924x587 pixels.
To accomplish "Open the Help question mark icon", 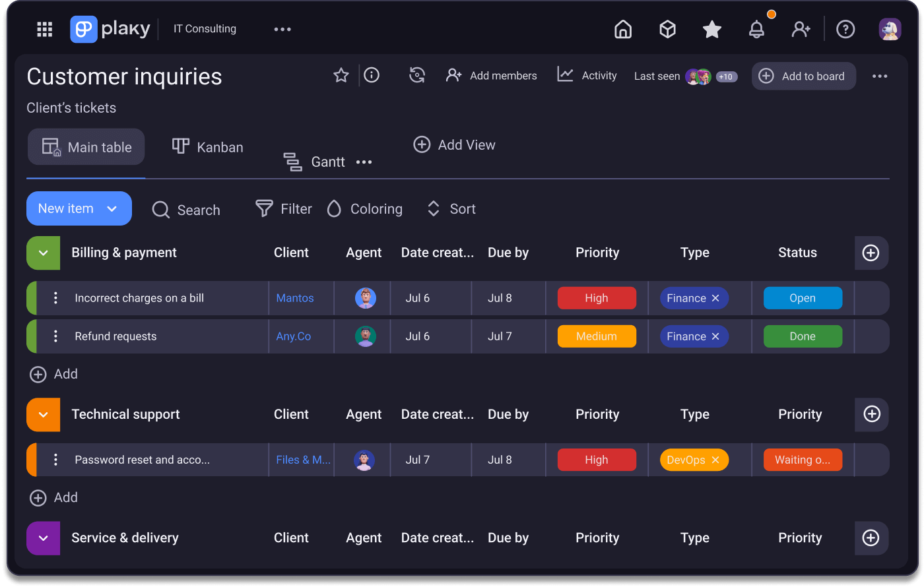I will click(x=845, y=28).
